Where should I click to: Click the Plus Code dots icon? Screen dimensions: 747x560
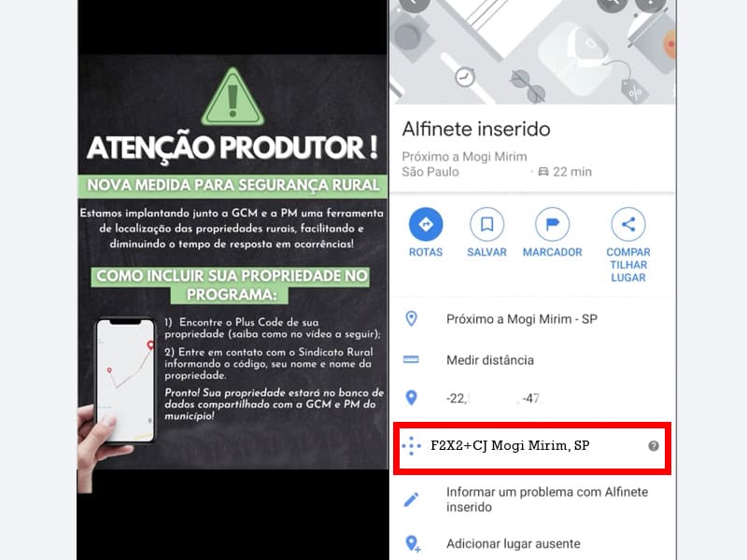tap(411, 446)
